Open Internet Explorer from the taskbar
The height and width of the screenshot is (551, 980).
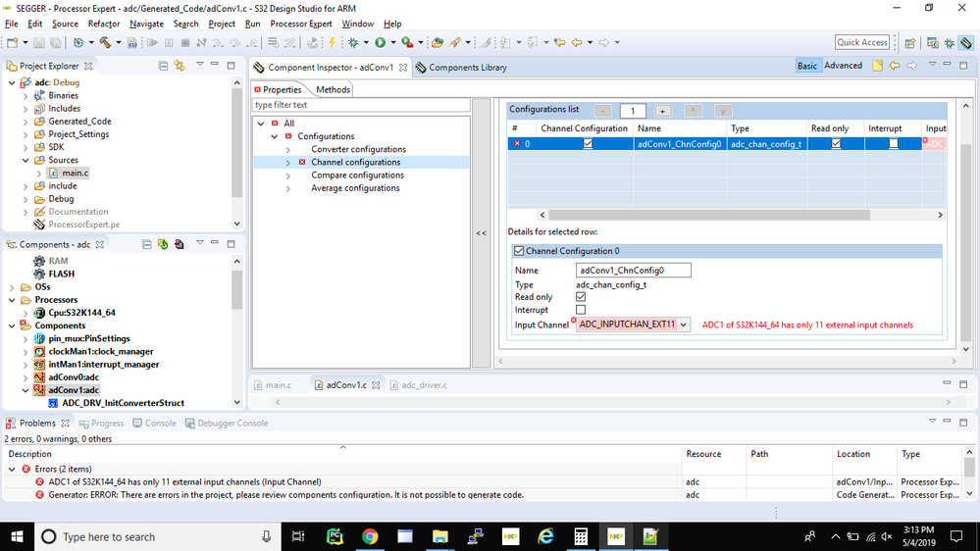[x=545, y=536]
